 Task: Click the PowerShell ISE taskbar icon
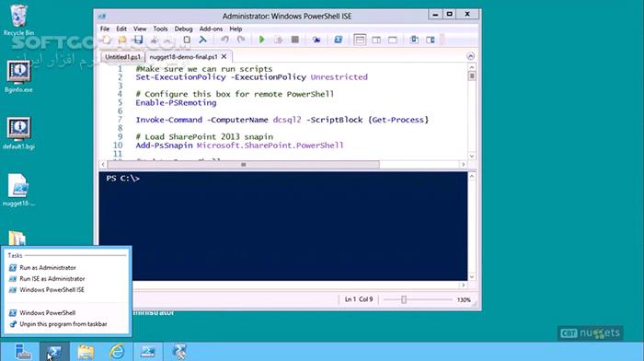(148, 352)
